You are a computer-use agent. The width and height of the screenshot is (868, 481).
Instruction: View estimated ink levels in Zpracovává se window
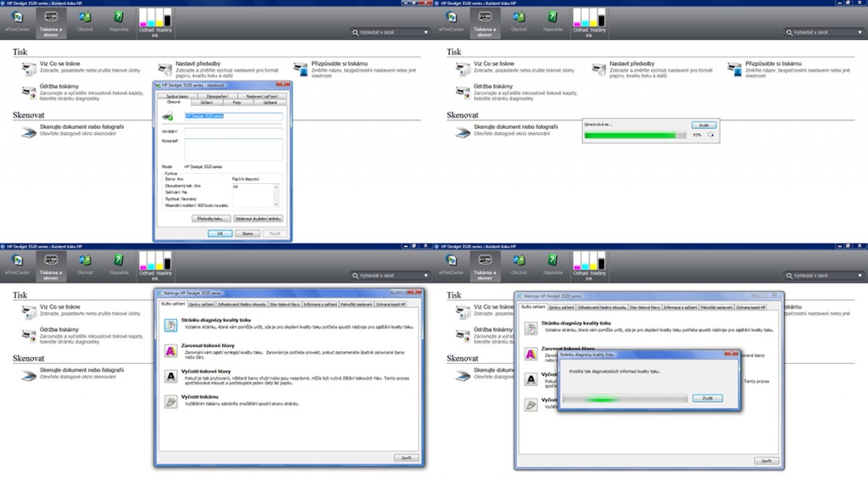[x=589, y=23]
